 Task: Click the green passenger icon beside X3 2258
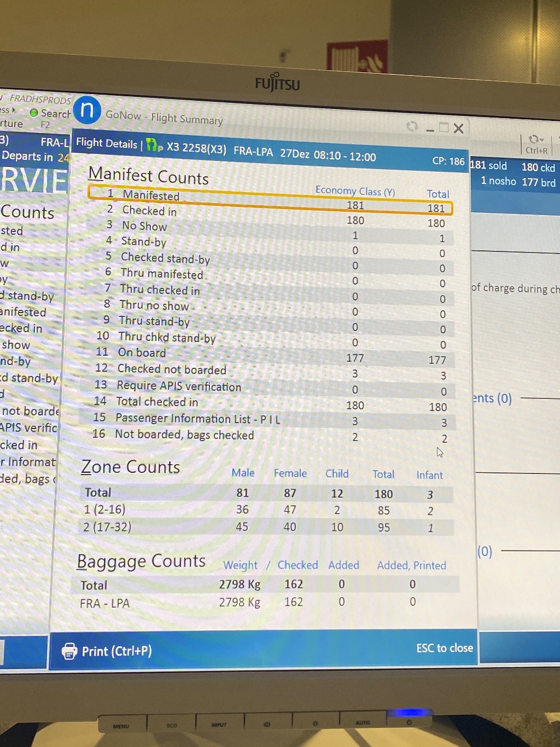pos(154,145)
